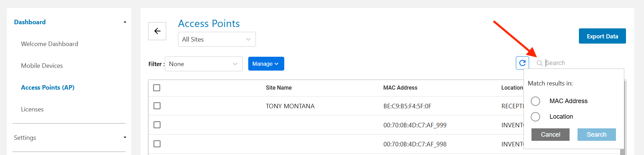Image resolution: width=644 pixels, height=155 pixels.
Task: Select the MAC Address radio button
Action: click(x=535, y=101)
